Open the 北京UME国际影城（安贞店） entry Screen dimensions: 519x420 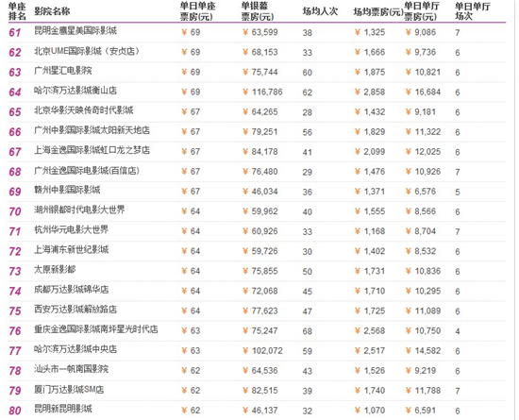87,51
